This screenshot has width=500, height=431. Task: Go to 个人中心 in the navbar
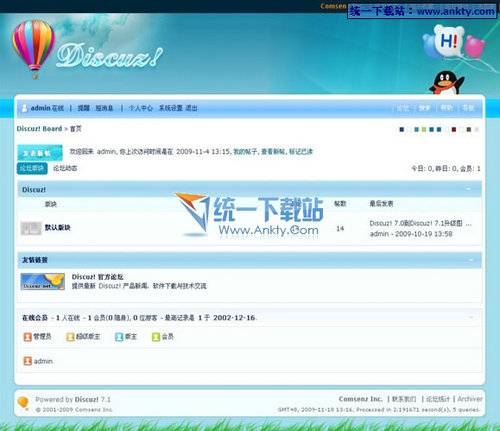(x=141, y=108)
